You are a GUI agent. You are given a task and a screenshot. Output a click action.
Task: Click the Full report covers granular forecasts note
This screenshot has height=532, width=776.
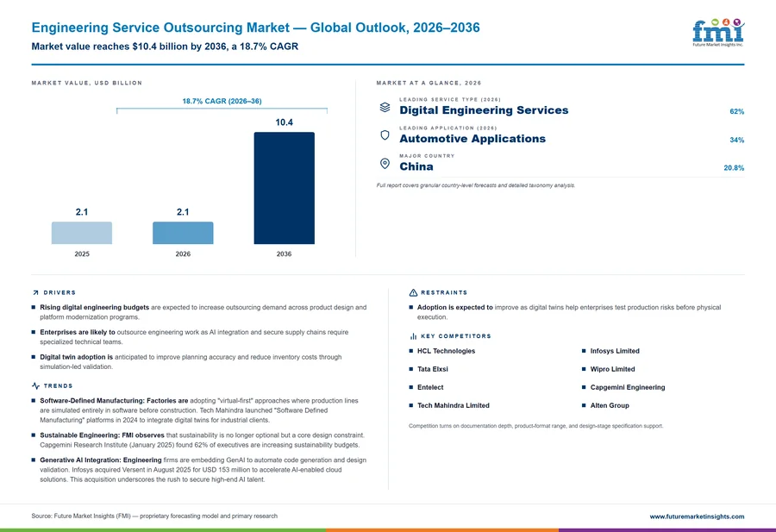coord(476,185)
